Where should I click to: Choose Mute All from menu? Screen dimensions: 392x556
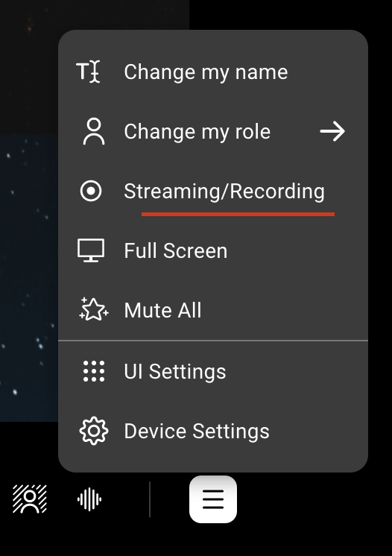213,310
